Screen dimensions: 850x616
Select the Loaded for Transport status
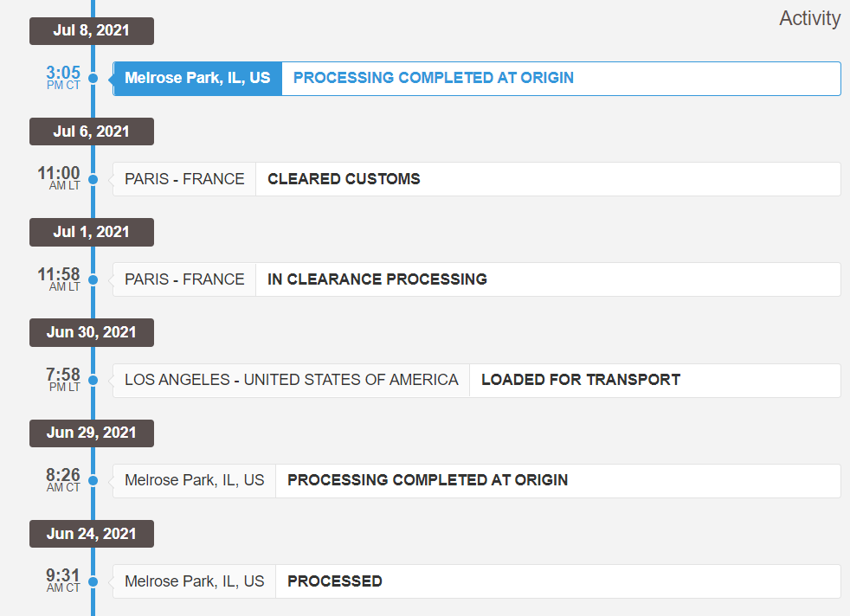pos(581,380)
